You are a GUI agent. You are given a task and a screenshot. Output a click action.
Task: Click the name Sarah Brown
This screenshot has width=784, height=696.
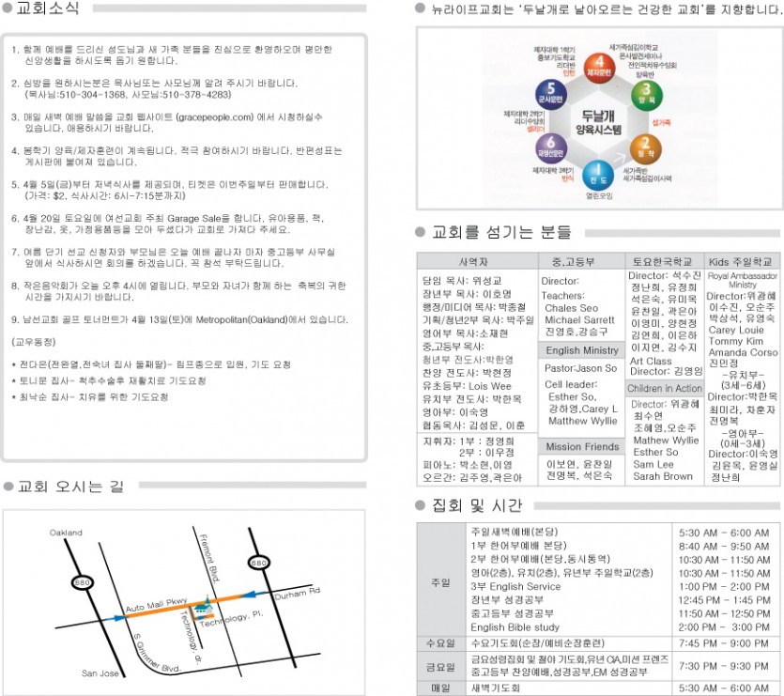[663, 476]
